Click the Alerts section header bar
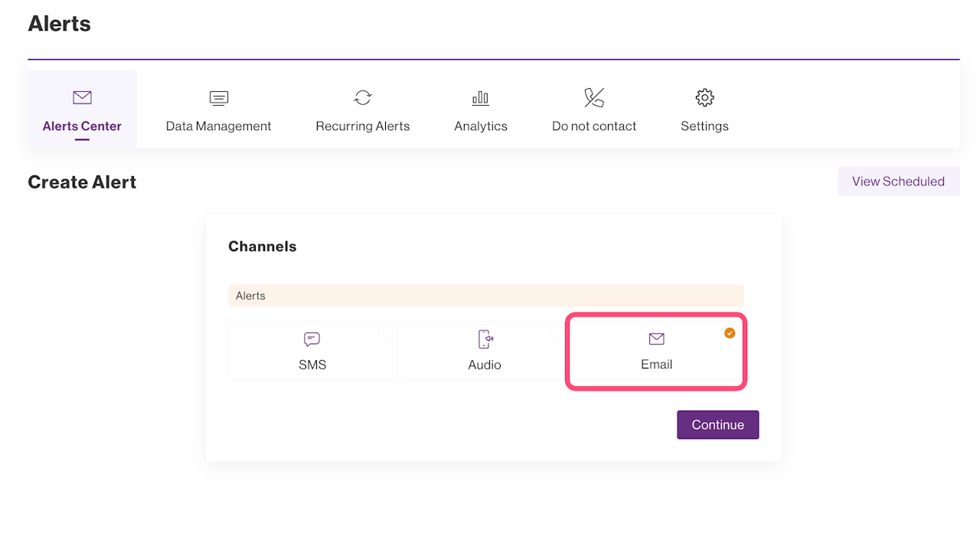Viewport: 980px width, 547px height. [486, 296]
